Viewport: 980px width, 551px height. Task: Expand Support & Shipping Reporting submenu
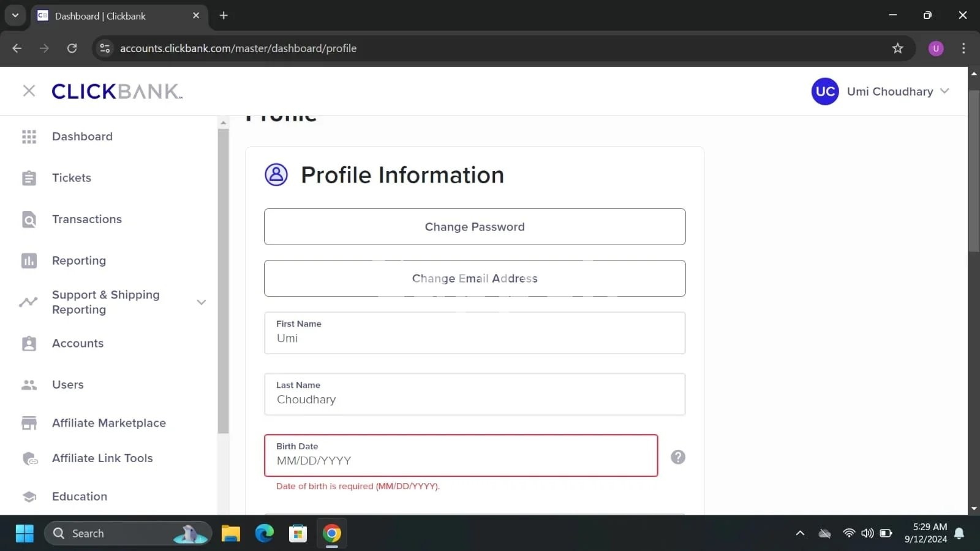[x=201, y=302]
